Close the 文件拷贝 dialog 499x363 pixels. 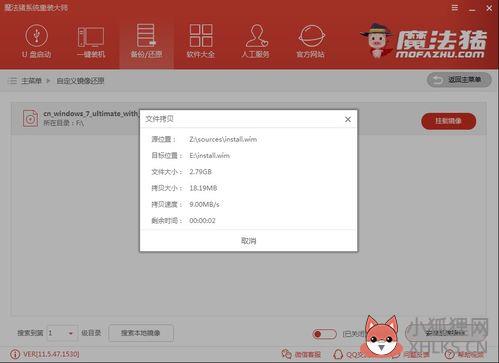pyautogui.click(x=348, y=119)
